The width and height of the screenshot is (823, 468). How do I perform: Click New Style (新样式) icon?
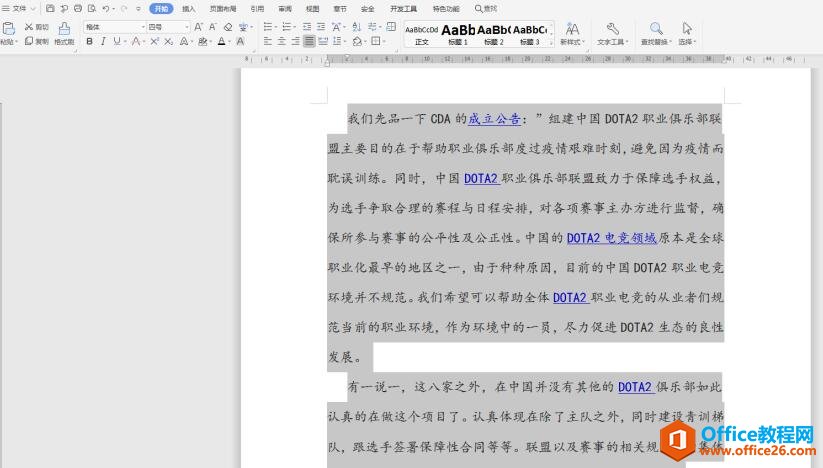(572, 28)
